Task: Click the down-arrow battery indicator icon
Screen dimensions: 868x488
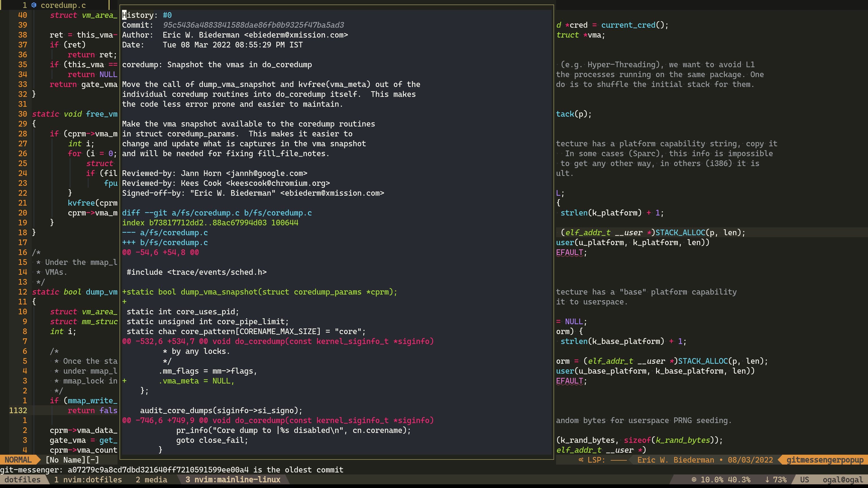Action: click(767, 480)
